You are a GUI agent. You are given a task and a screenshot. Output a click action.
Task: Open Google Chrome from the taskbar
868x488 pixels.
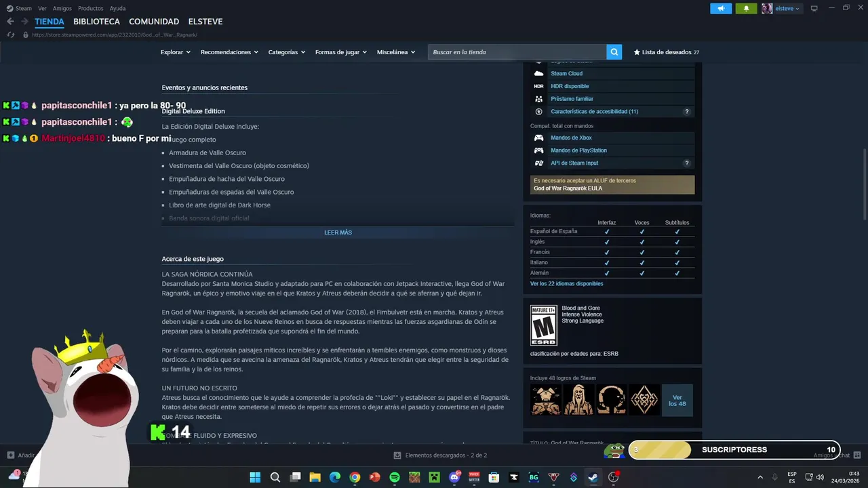[355, 477]
